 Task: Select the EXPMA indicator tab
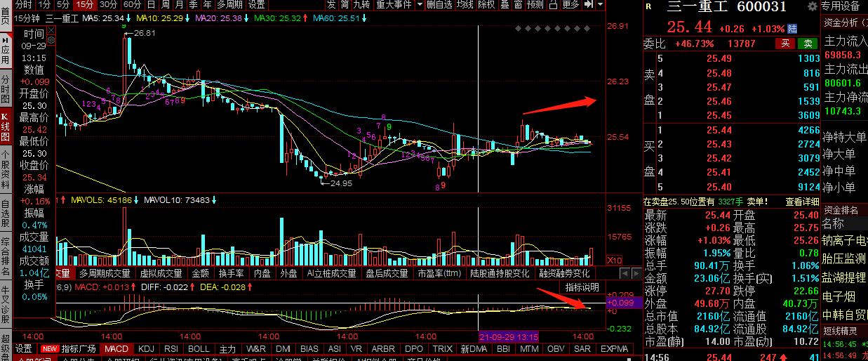pos(614,349)
